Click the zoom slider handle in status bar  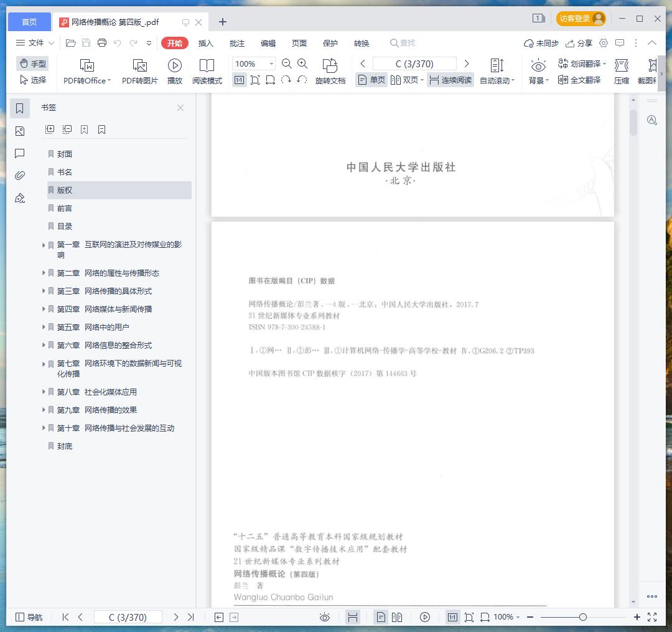point(583,617)
